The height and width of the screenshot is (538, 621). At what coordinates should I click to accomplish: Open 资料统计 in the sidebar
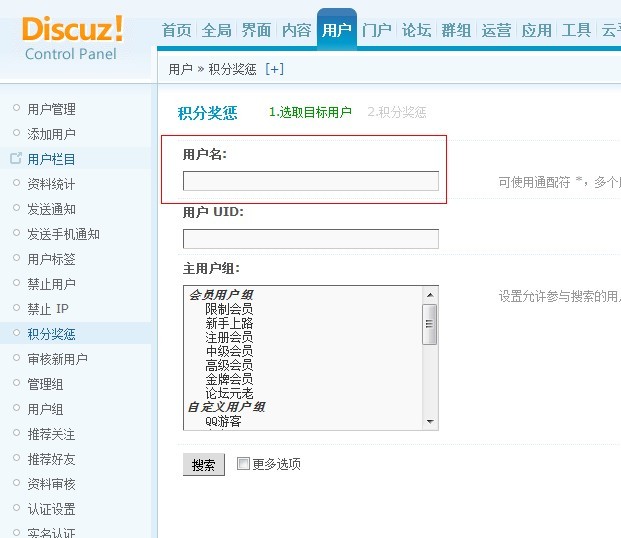point(51,184)
